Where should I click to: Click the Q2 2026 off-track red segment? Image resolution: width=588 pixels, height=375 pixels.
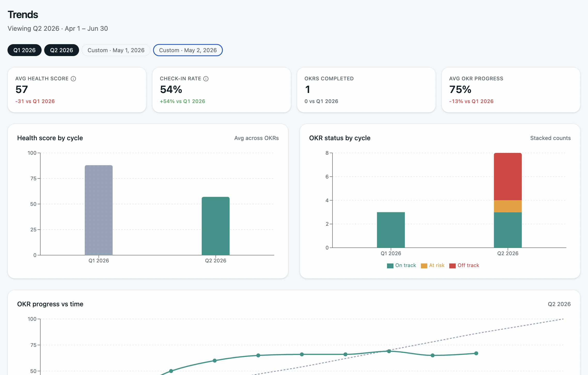click(x=508, y=176)
